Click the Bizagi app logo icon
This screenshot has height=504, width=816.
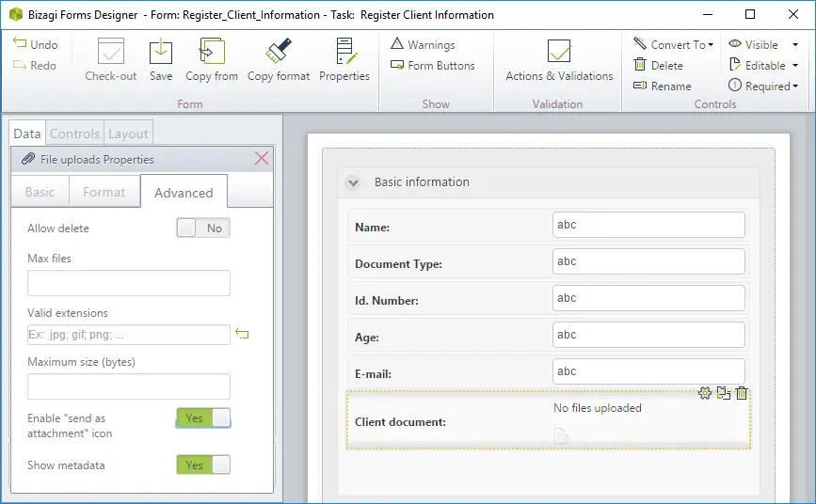(17, 14)
